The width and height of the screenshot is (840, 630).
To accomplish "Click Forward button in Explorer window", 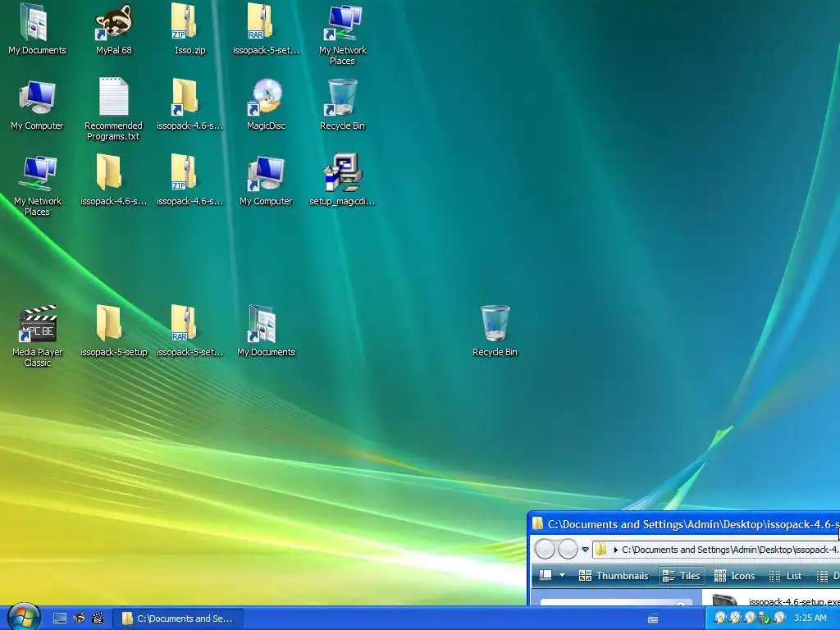I will click(568, 549).
